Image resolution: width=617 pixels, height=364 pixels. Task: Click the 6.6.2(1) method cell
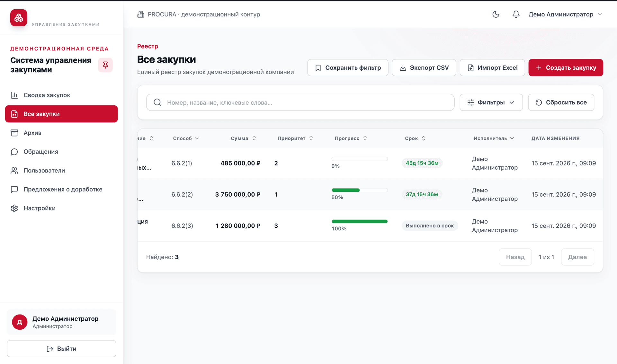click(x=182, y=163)
